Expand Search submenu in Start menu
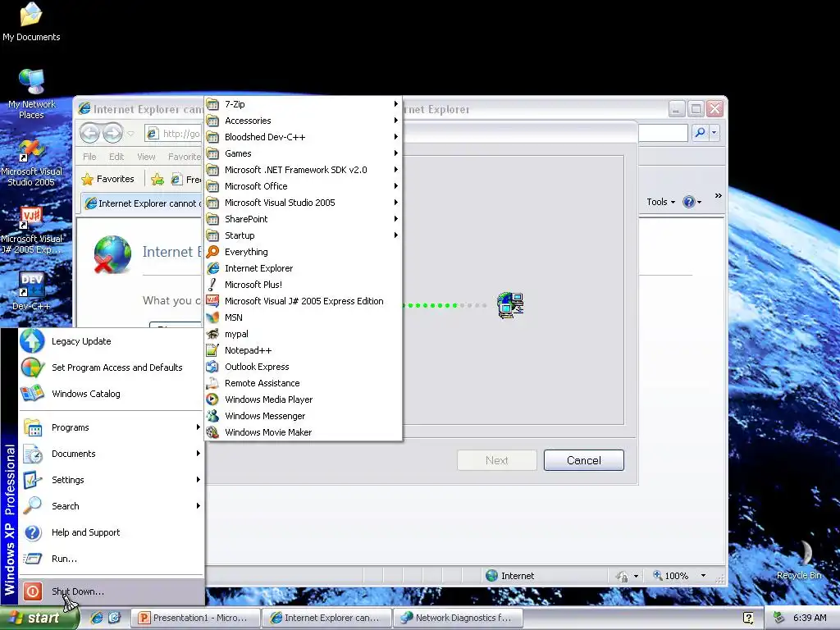The image size is (840, 630). pyautogui.click(x=111, y=506)
